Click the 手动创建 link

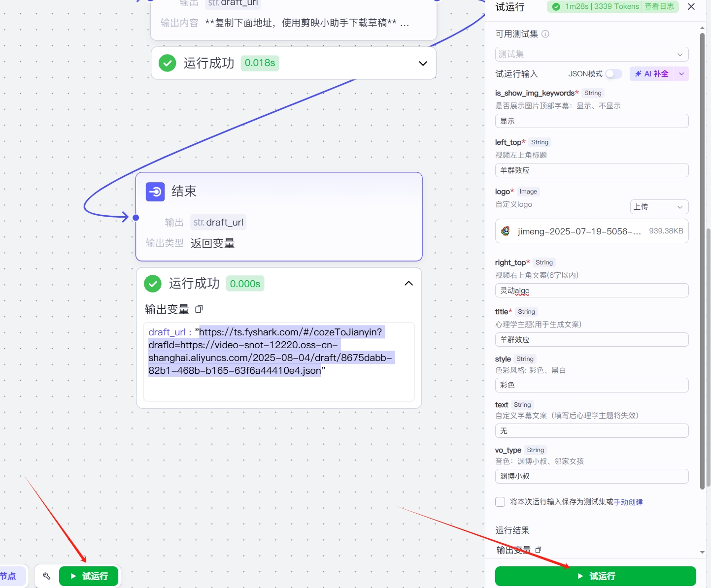tap(628, 502)
